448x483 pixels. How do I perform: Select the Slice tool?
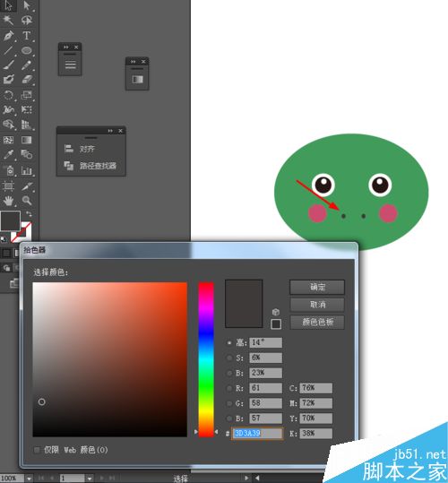coord(27,185)
